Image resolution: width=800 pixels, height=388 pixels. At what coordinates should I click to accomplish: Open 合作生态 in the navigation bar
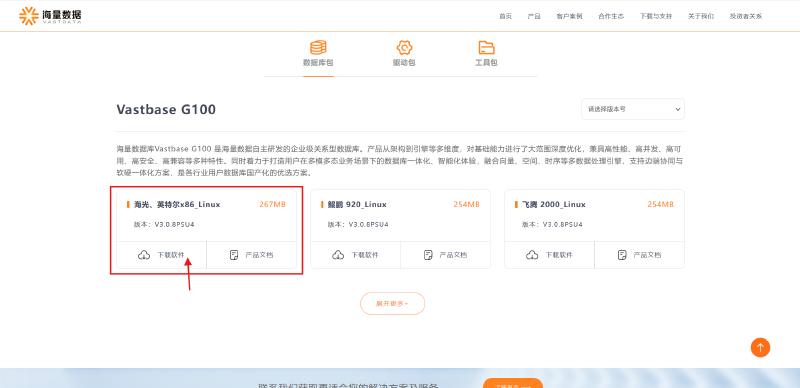click(x=611, y=16)
